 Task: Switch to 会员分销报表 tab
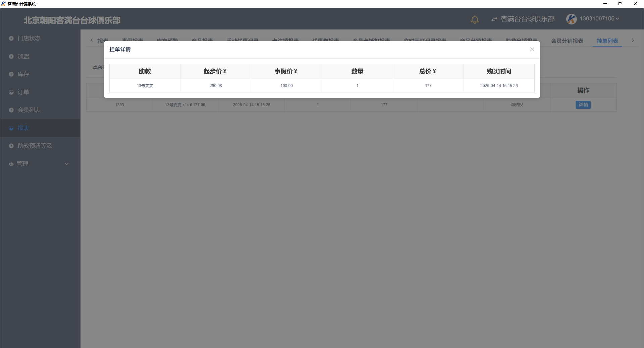(567, 41)
